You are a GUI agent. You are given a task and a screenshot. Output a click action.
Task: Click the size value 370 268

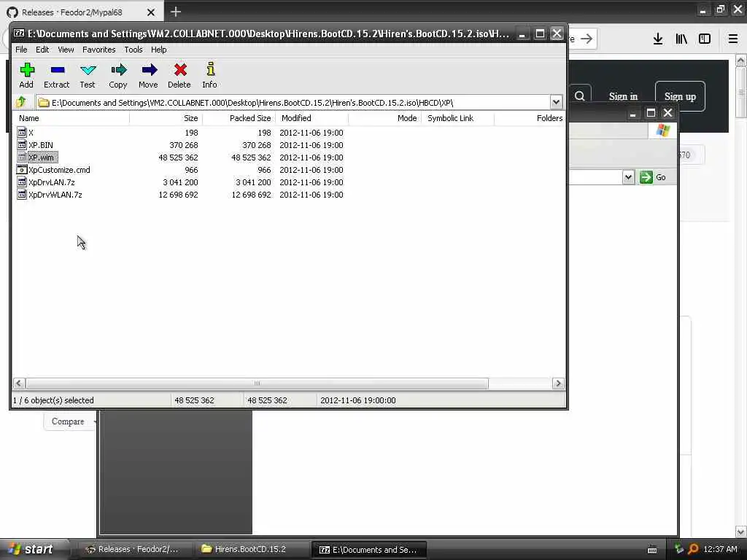183,145
